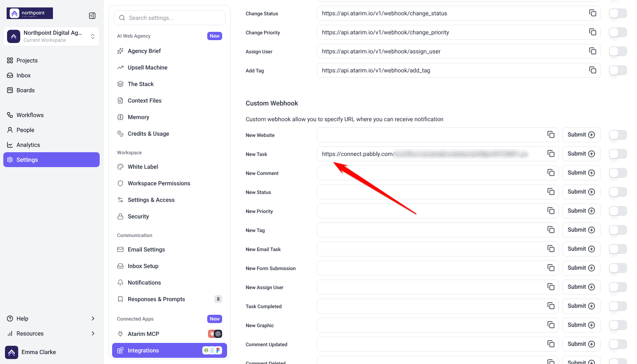The height and width of the screenshot is (364, 637).
Task: Copy the Task Completed webhook field
Action: [x=551, y=306]
